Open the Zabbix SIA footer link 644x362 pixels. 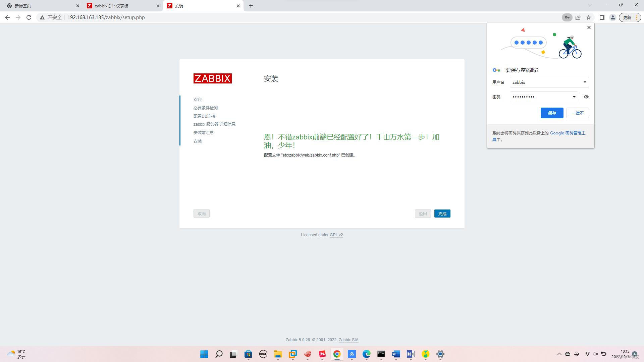[348, 340]
